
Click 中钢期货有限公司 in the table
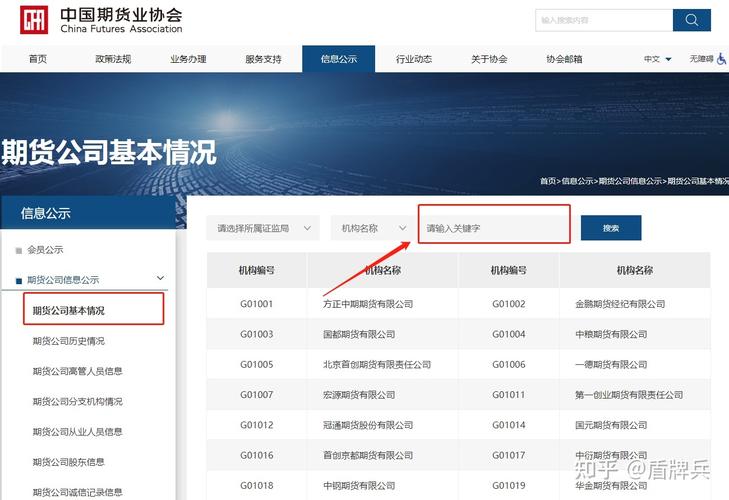359,486
